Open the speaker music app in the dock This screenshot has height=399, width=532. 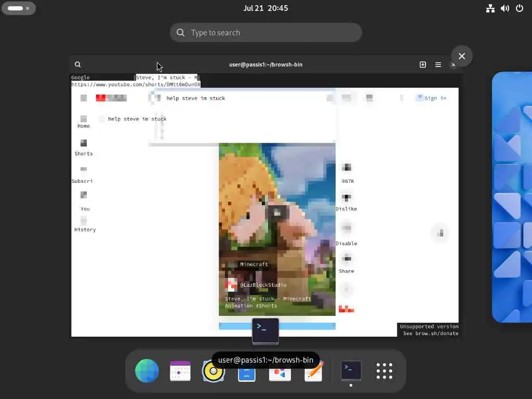(213, 370)
